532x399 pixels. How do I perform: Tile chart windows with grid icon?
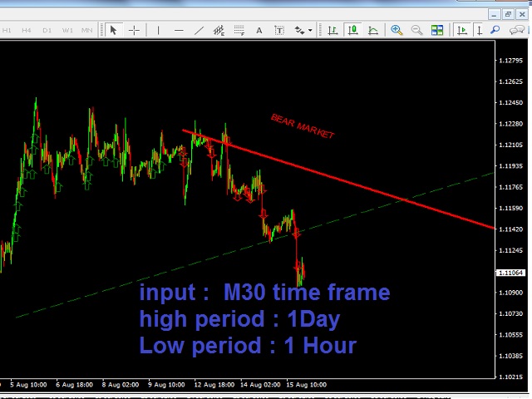pyautogui.click(x=437, y=30)
